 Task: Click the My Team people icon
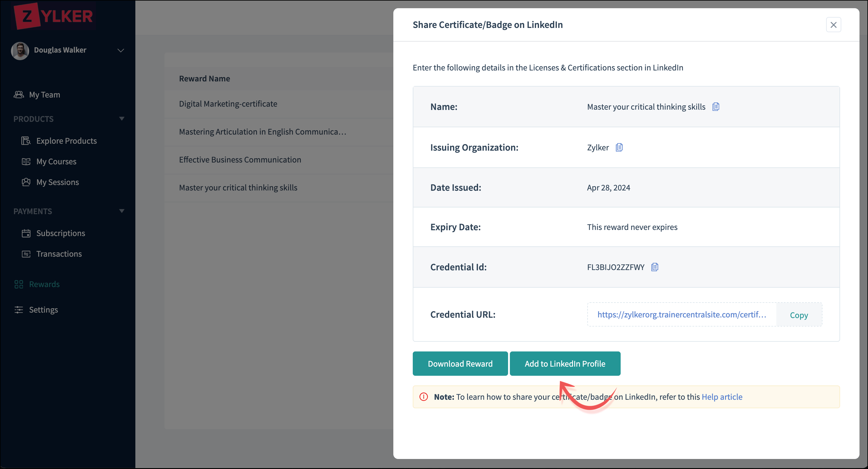(19, 95)
